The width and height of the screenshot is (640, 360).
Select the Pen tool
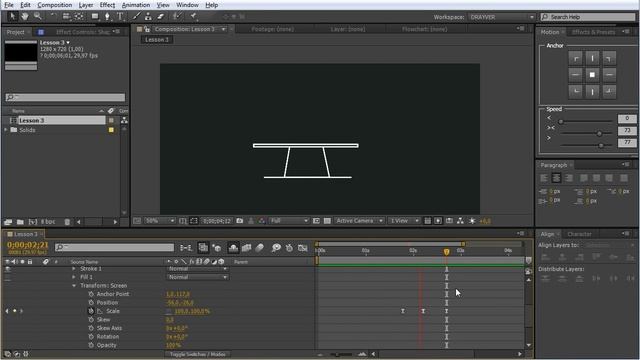[107, 16]
